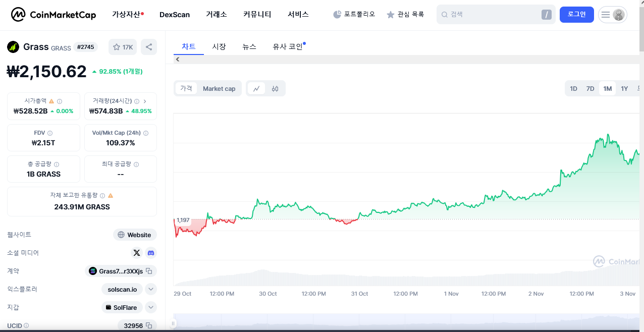Image resolution: width=644 pixels, height=332 pixels.
Task: Copy the UCID 32956 value
Action: coord(149,325)
